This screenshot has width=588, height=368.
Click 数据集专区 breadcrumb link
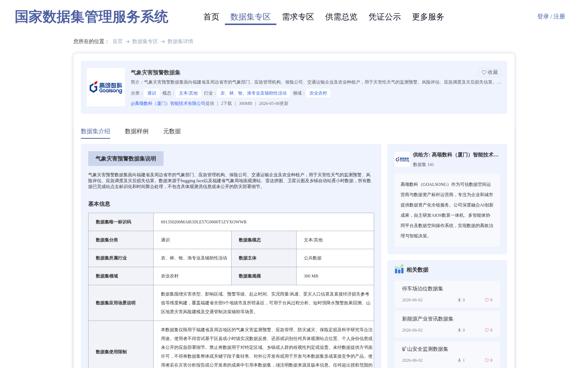pyautogui.click(x=145, y=42)
